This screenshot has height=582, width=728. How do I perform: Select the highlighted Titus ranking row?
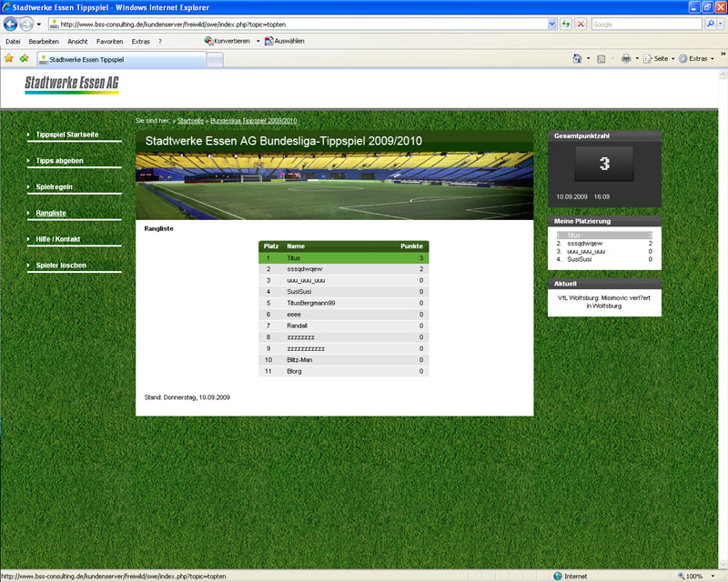pos(344,258)
